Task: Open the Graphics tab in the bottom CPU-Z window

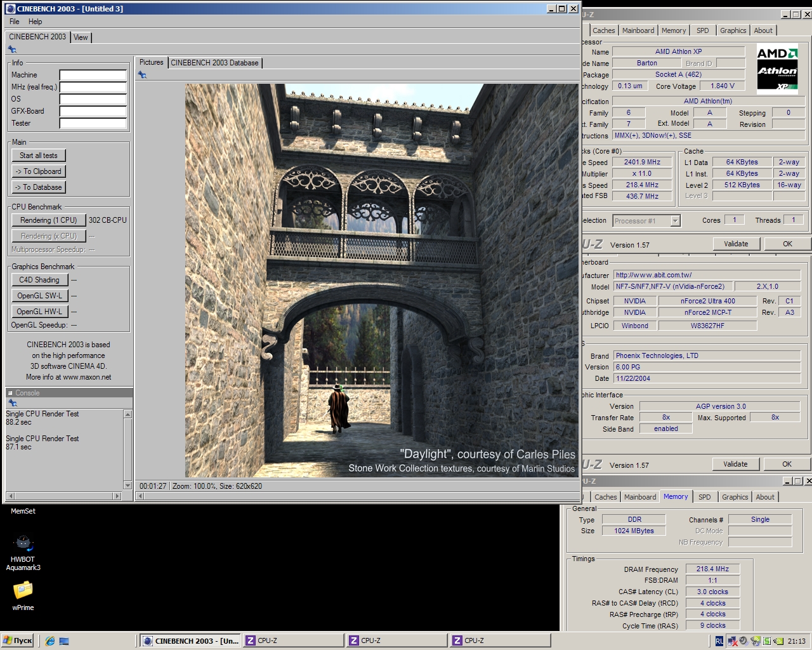Action: 735,497
